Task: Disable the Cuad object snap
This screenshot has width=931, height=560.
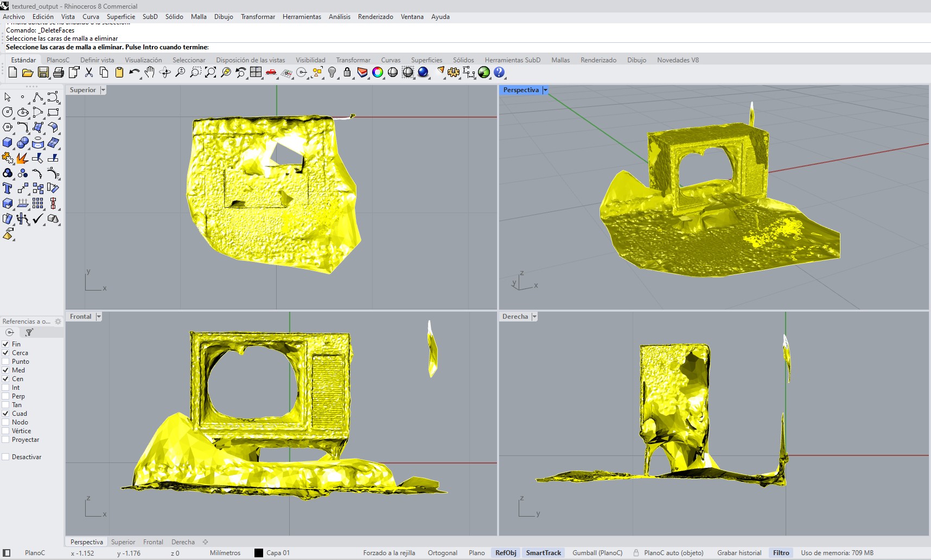Action: (5, 413)
